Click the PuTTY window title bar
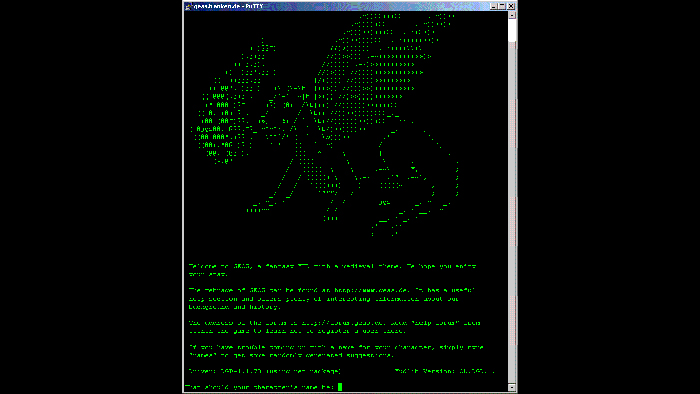This screenshot has height=394, width=700. 339,6
